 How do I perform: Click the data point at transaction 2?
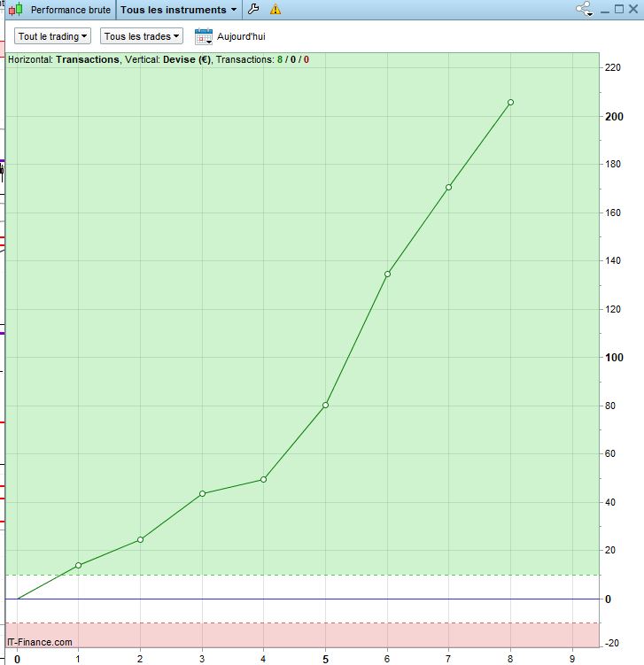point(141,539)
